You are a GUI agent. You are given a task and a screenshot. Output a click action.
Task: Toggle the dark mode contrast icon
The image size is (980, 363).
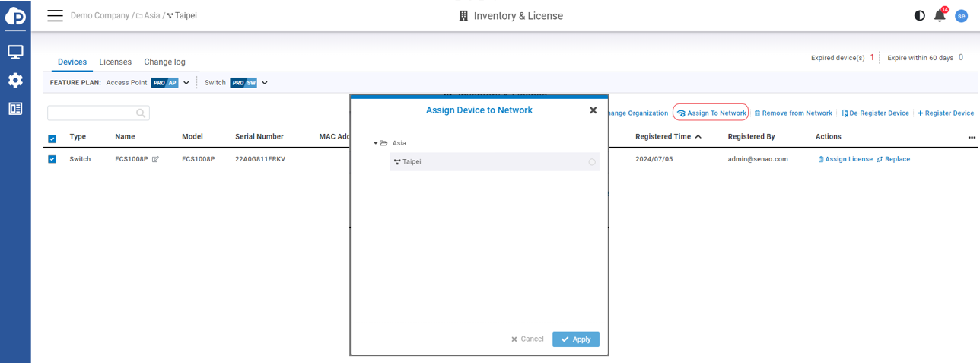click(x=919, y=16)
